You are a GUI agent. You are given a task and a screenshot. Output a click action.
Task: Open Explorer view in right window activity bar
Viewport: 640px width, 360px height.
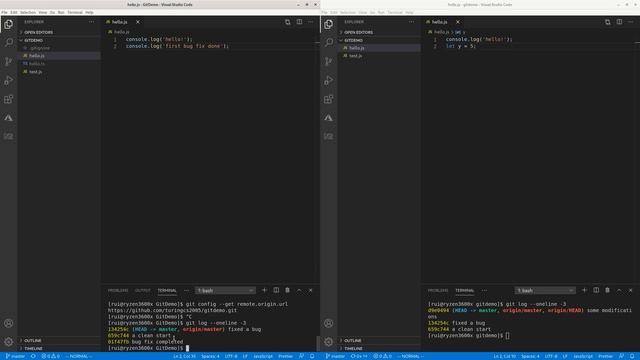[x=329, y=24]
